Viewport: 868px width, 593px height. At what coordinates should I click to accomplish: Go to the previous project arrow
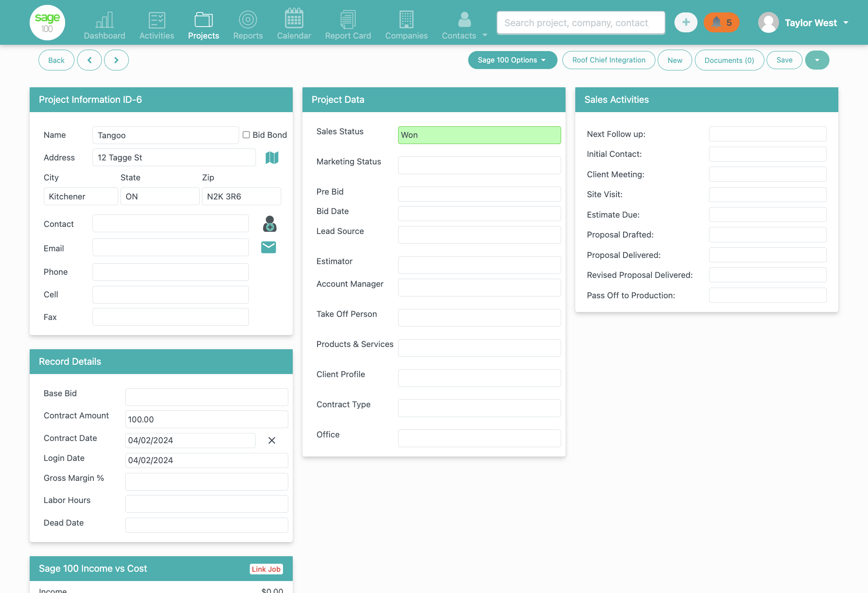pos(89,60)
